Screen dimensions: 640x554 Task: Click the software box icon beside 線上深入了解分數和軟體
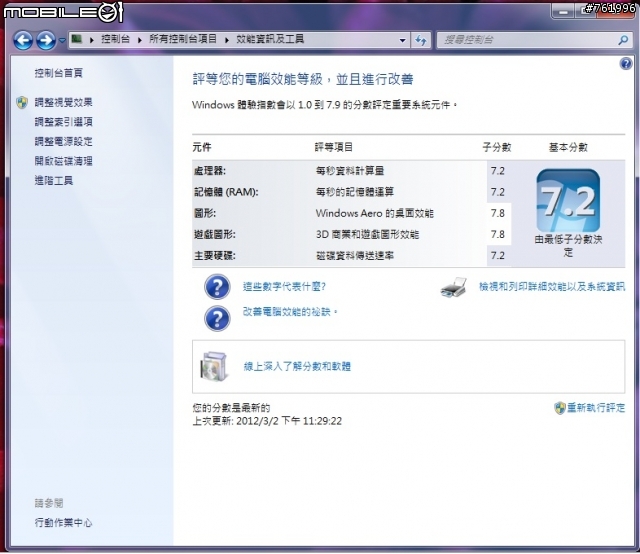pos(215,367)
